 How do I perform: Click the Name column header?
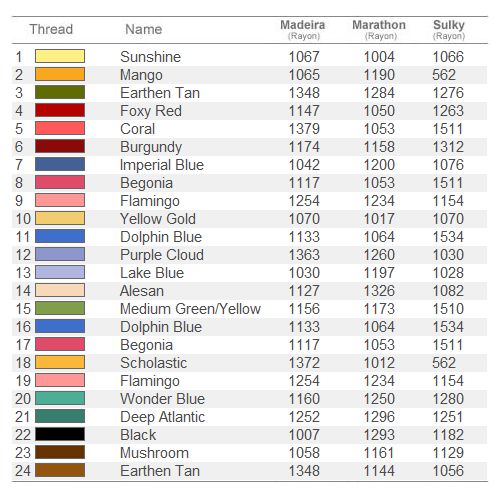click(x=144, y=29)
